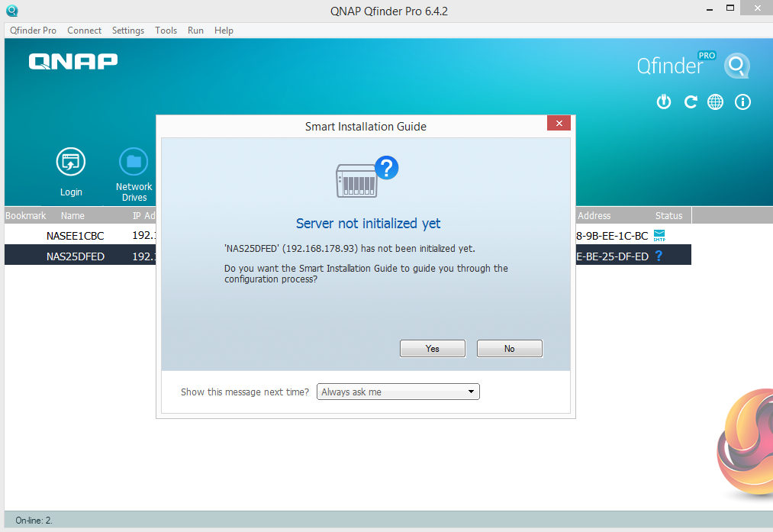Click the 'Show this message next time?' label
Viewport: 773px width, 532px height.
[x=244, y=392]
